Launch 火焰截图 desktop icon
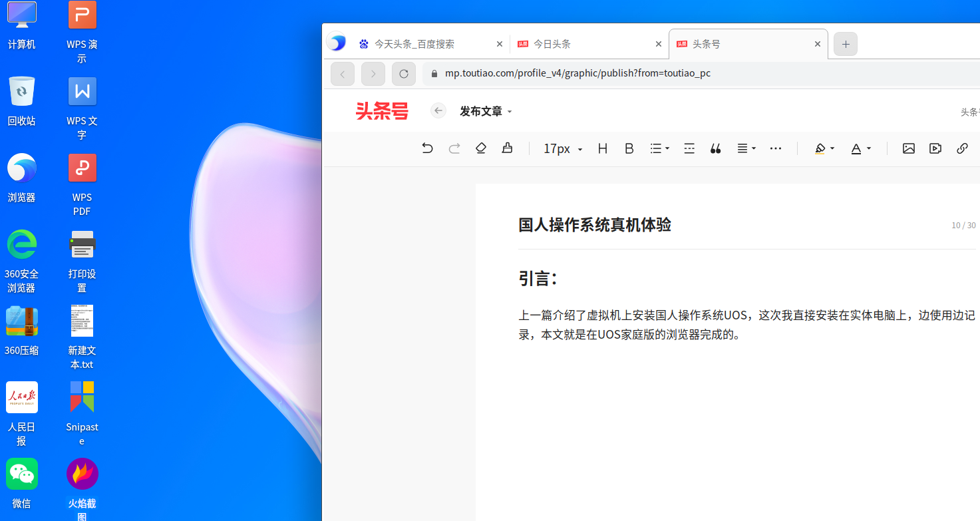This screenshot has height=521, width=980. coord(82,489)
